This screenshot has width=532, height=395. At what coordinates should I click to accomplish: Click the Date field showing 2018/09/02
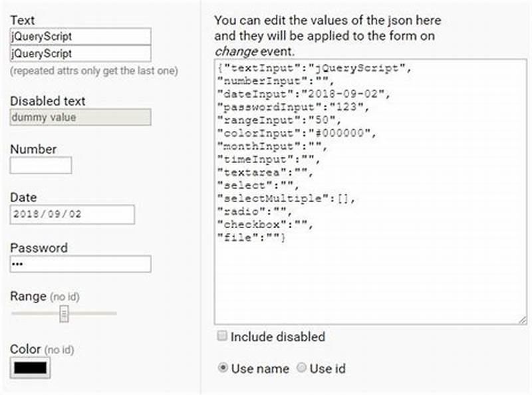click(71, 214)
